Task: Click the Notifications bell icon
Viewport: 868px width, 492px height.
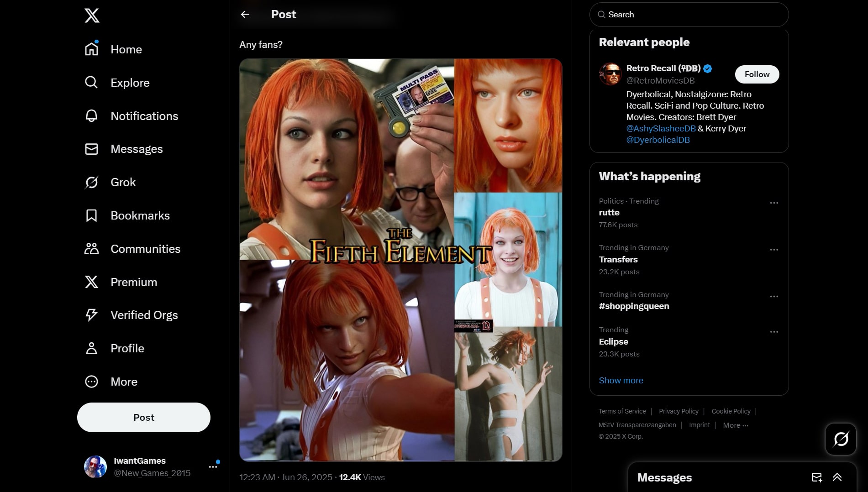Action: pyautogui.click(x=91, y=116)
